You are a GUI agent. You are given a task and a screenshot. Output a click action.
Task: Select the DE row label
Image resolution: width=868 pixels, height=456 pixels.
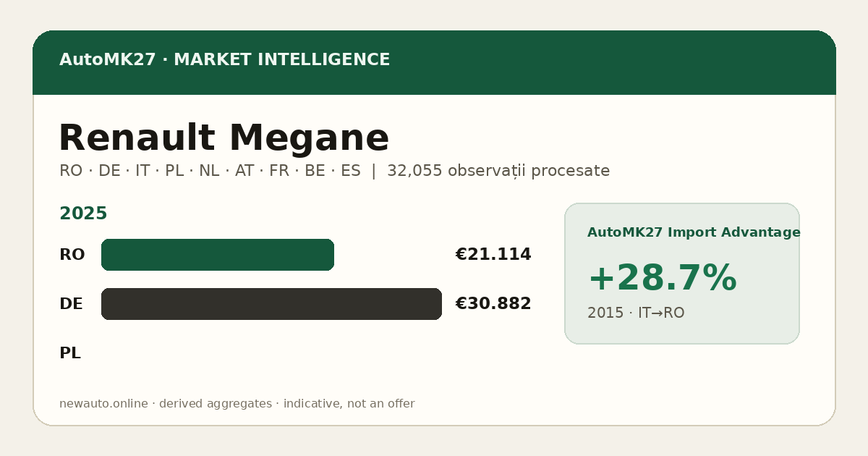(71, 304)
